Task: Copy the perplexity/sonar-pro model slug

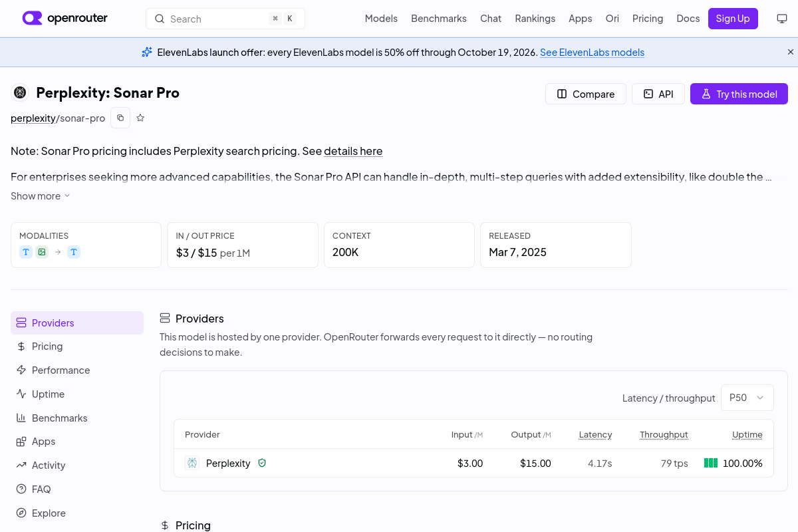Action: tap(120, 118)
